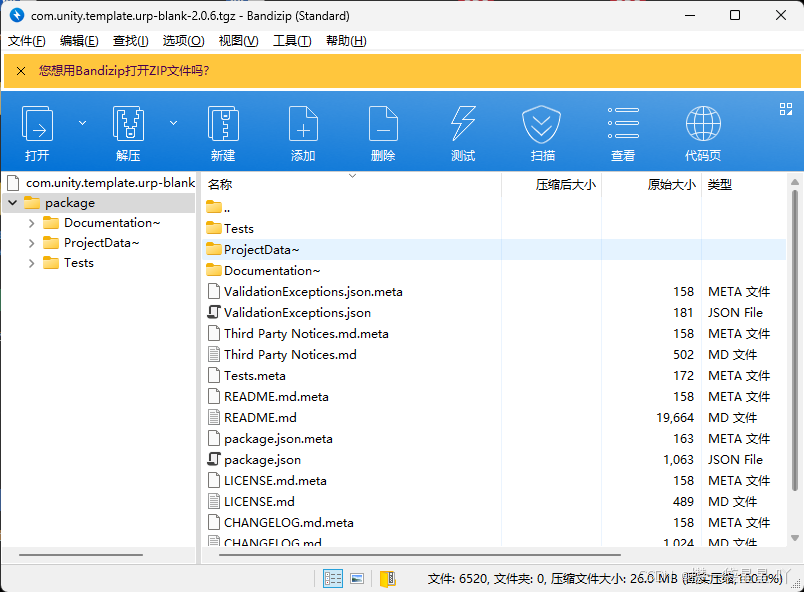Sort by original size (原始大小) header

671,185
